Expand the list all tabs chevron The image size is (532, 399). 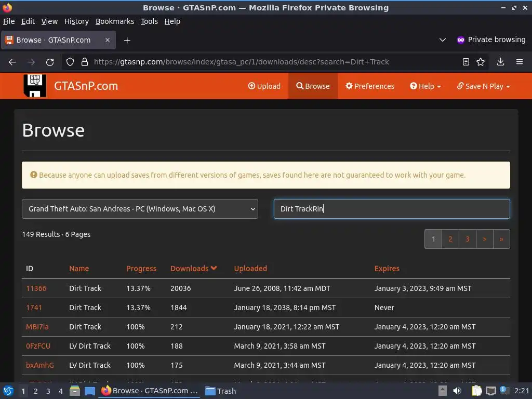coord(443,39)
